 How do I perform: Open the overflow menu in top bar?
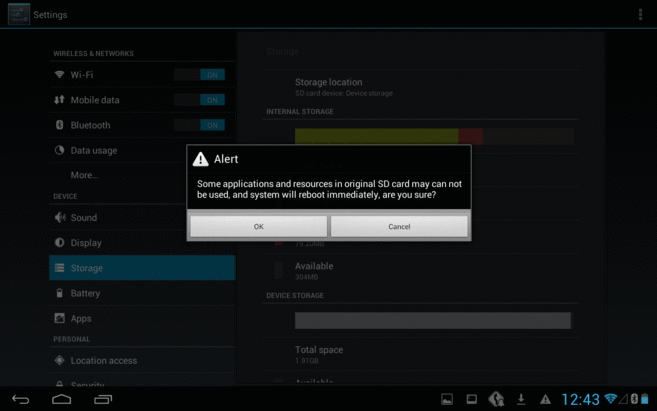(x=640, y=15)
